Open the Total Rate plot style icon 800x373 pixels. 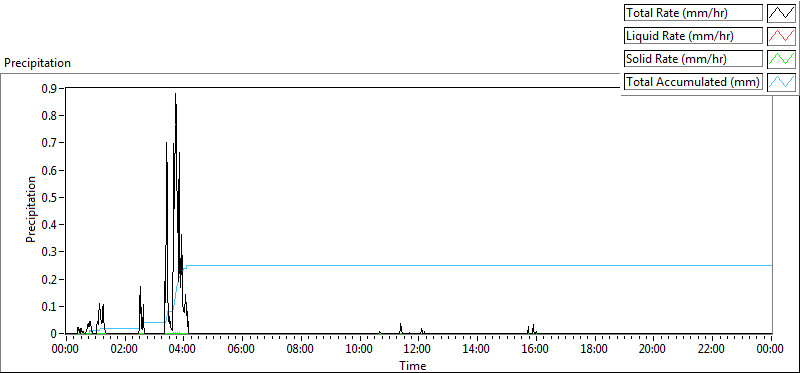click(x=781, y=12)
